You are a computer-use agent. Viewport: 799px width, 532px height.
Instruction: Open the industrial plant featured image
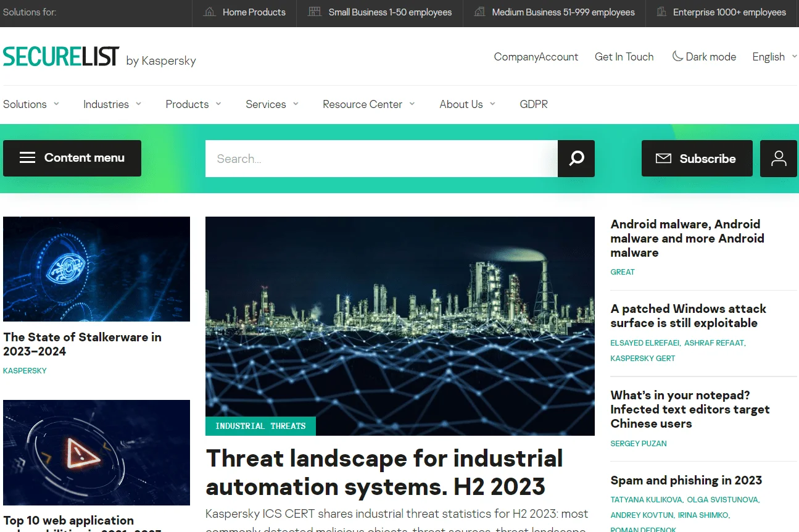click(400, 326)
